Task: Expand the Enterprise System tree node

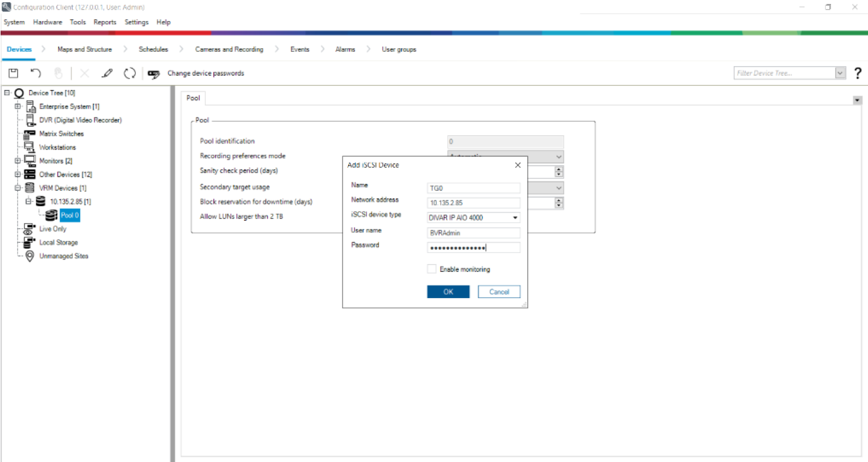Action: point(18,106)
